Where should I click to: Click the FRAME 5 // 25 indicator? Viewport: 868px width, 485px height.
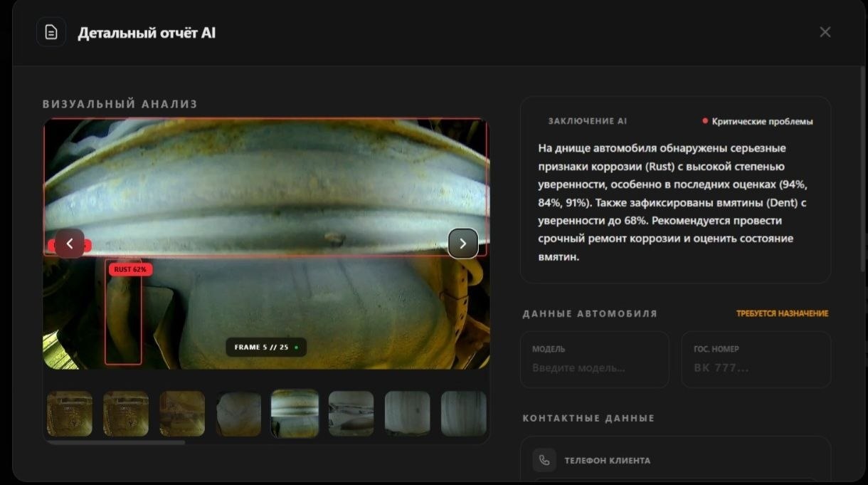266,348
